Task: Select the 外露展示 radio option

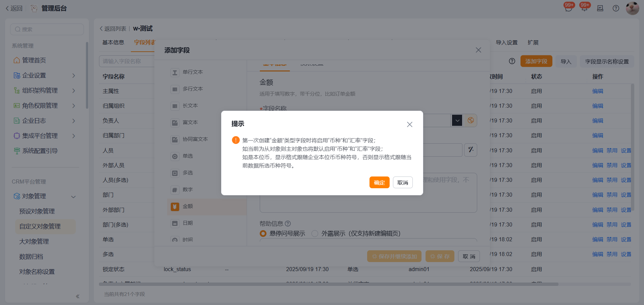Action: coord(315,234)
